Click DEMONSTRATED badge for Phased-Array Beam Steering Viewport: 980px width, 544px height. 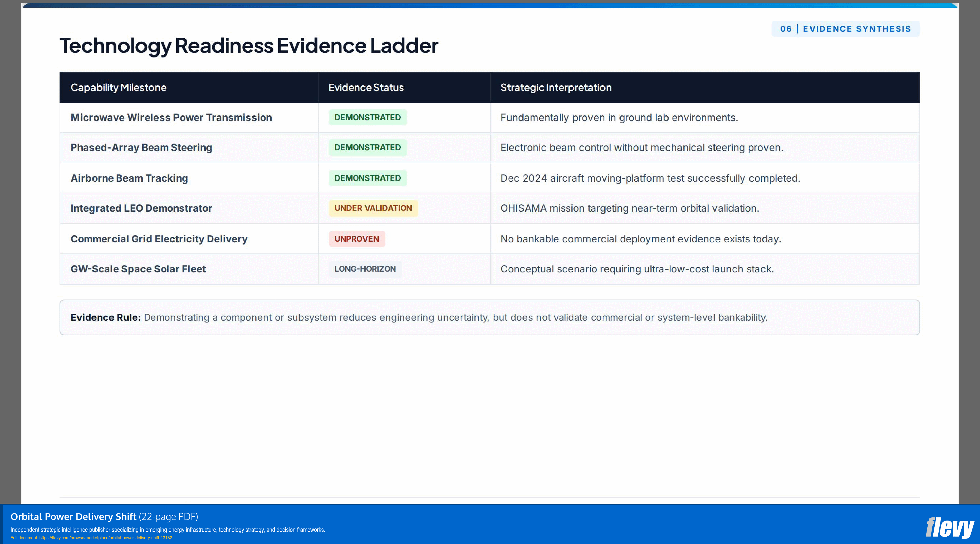tap(367, 148)
